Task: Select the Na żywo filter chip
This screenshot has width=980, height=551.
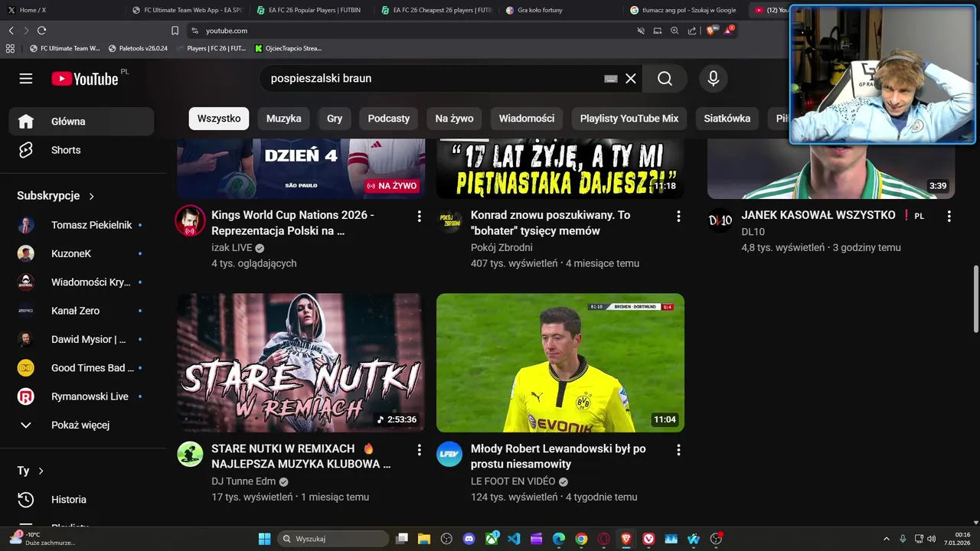Action: (x=455, y=119)
